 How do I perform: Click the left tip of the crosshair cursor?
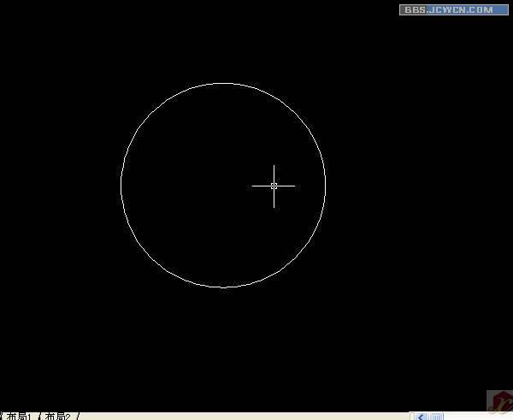click(x=254, y=185)
